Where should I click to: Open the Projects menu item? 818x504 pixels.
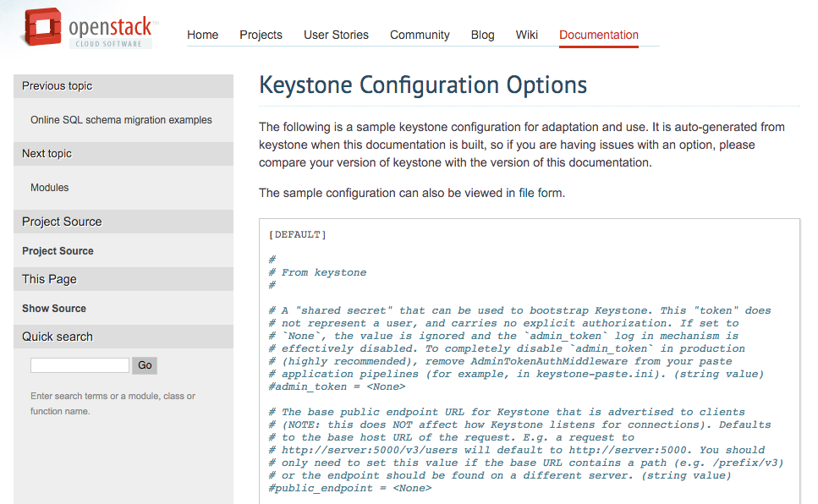coord(261,35)
